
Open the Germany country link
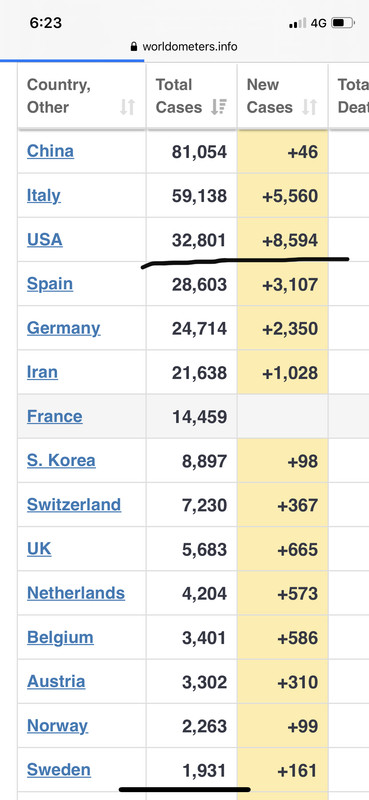click(64, 328)
